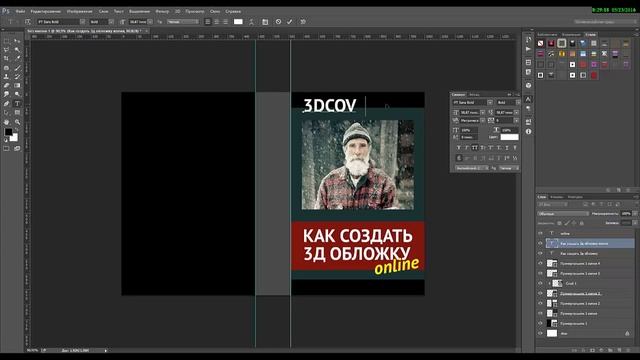Screen dimensions: 640x360
Task: Toggle Character panel from options bar
Action: [265, 22]
